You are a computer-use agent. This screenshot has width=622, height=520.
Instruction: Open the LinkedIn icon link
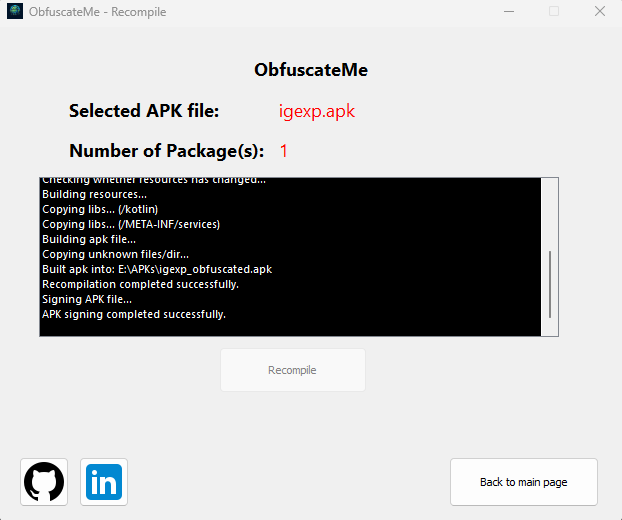tap(104, 482)
